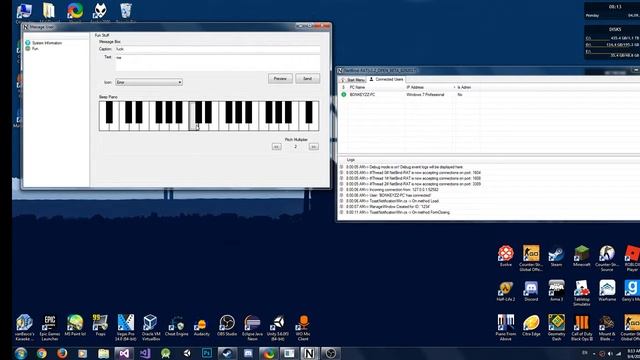Open Photoshop from the taskbar
Screen dimensions: 640x360
(x=207, y=353)
